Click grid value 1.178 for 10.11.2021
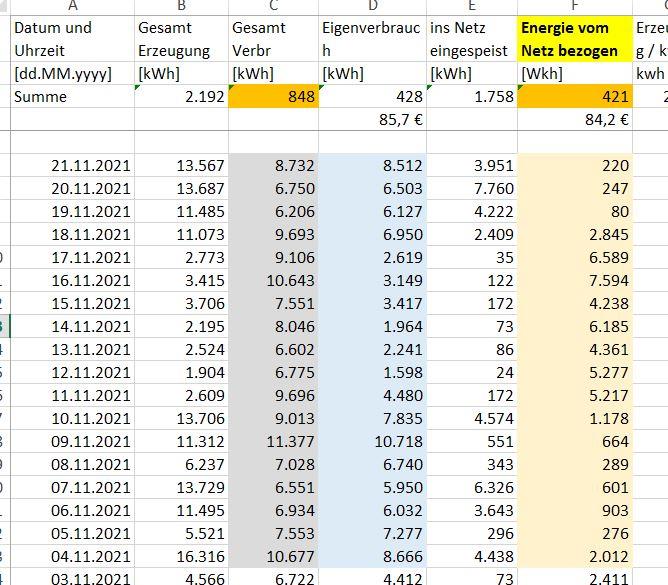668x585 pixels. (575, 418)
